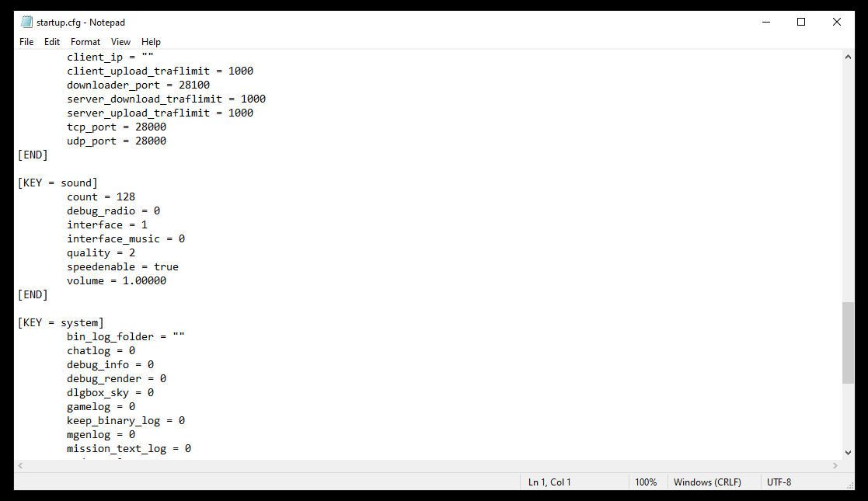Open the Format menu
Screen dimensions: 868x501
[85, 42]
